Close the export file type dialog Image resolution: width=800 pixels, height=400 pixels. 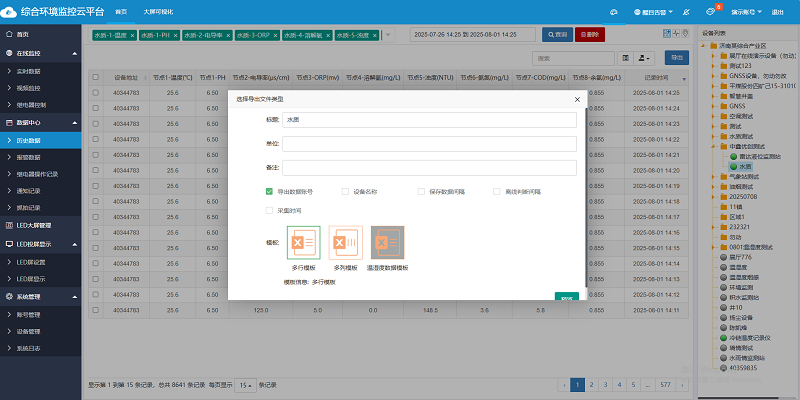point(576,99)
